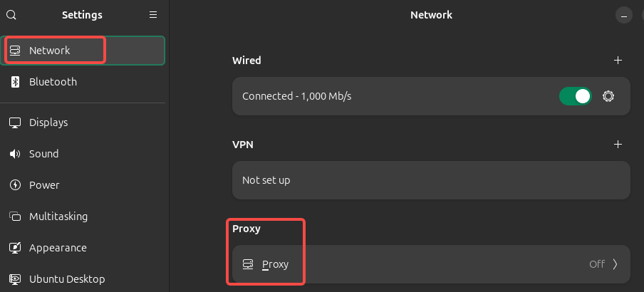Open the Settings hamburger menu

(x=153, y=15)
